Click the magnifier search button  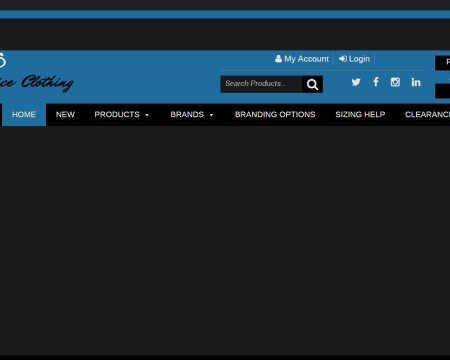312,84
